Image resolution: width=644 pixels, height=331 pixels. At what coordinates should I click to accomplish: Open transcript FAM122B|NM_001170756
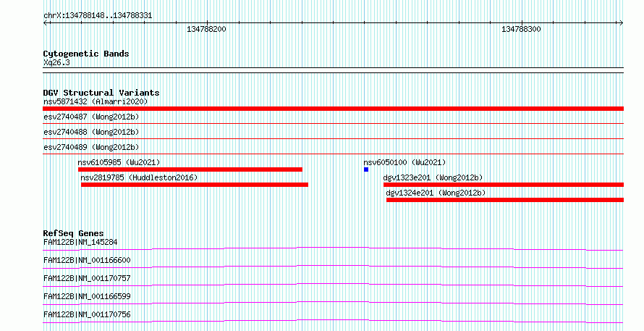point(87,314)
